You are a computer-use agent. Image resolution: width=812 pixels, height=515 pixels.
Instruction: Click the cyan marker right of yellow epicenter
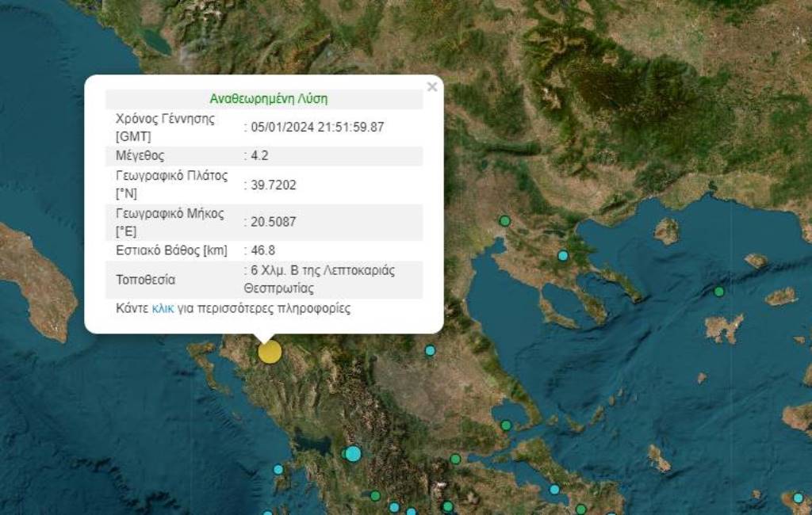(x=430, y=350)
